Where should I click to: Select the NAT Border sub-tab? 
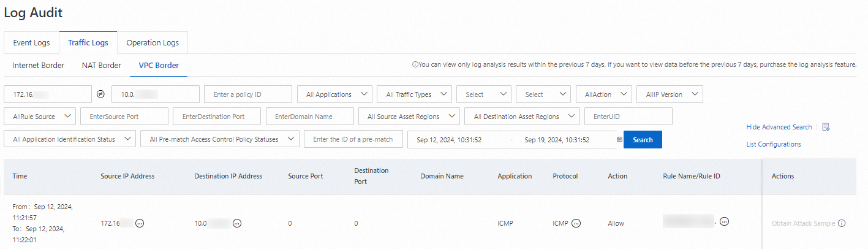pos(101,65)
